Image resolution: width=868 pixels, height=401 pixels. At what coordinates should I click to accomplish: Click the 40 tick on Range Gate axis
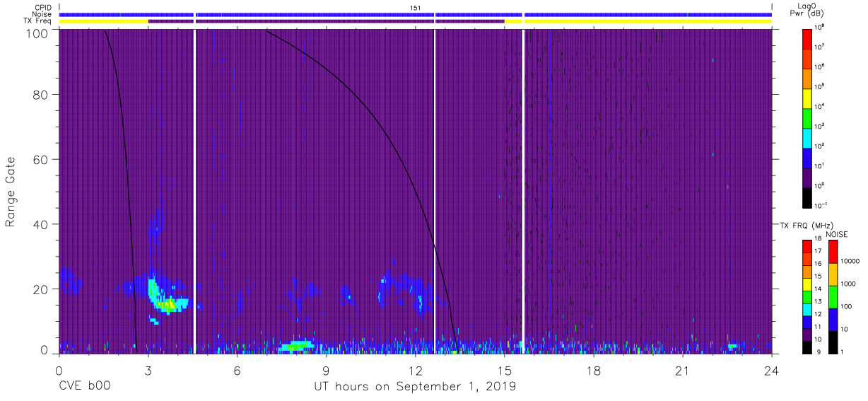tap(42, 224)
